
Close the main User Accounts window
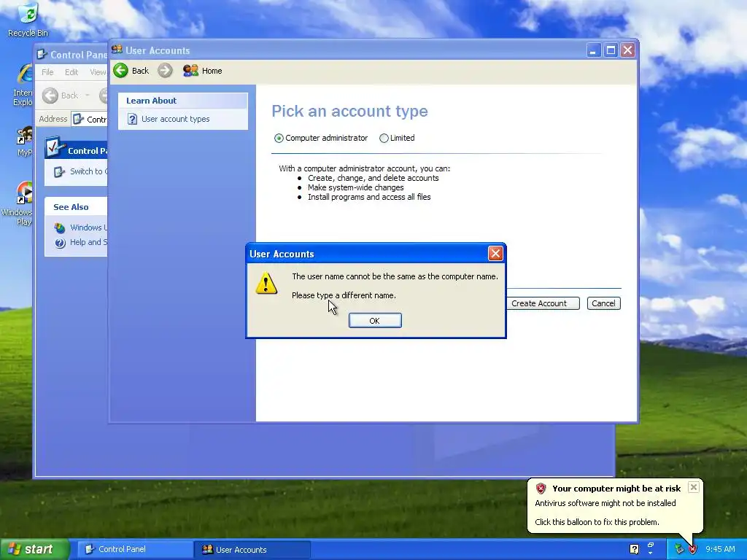click(628, 50)
